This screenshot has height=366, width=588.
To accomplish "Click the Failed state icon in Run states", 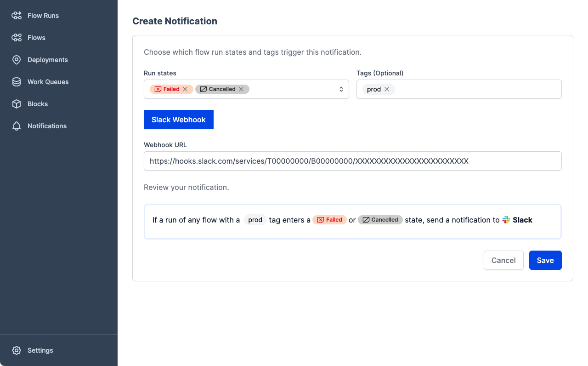I will coord(158,89).
